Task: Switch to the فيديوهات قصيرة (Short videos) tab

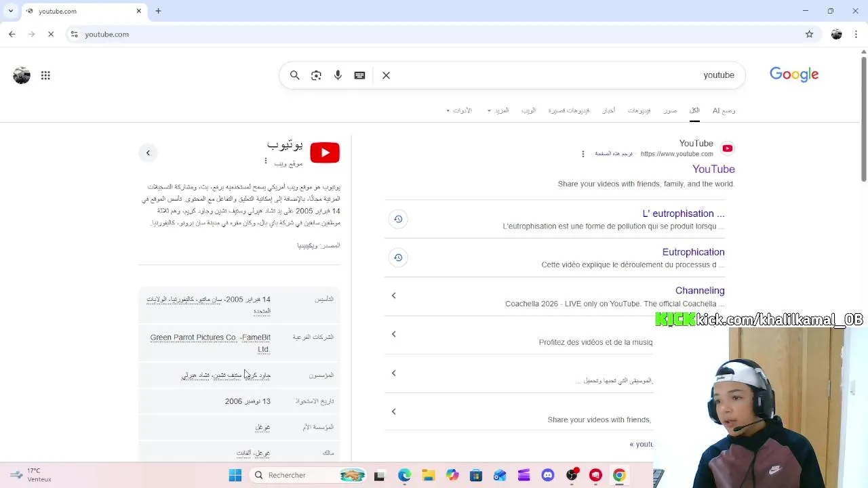Action: point(568,110)
